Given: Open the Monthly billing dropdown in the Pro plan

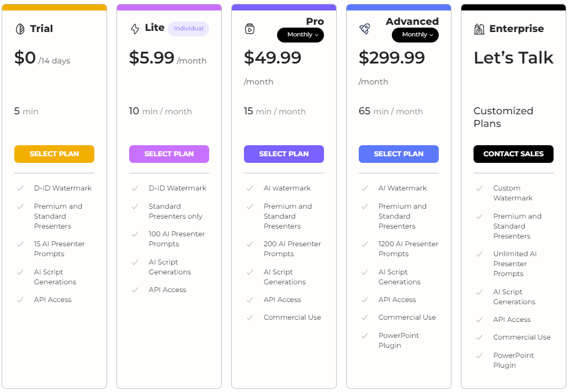Looking at the screenshot, I should [300, 35].
